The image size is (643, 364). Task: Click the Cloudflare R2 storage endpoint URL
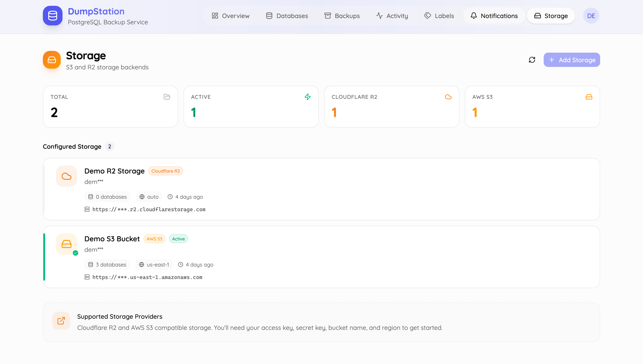coord(149,209)
